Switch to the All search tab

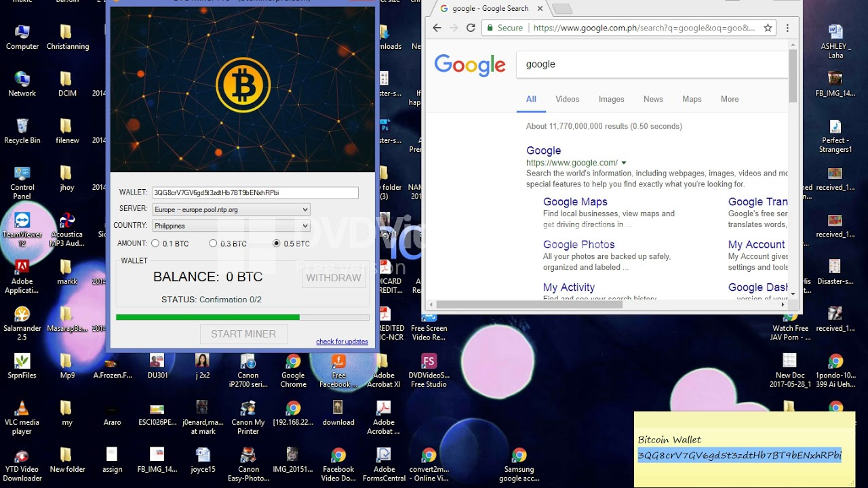coord(531,99)
